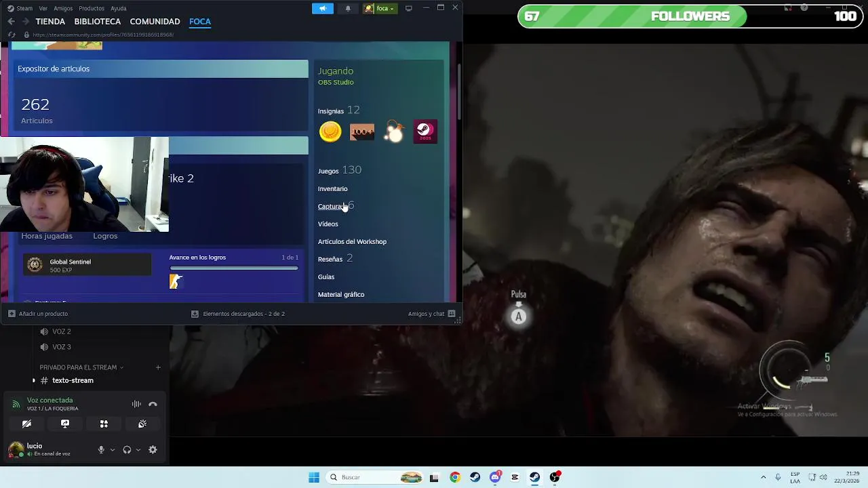
Task: Open the Windows Start menu
Action: click(x=314, y=477)
